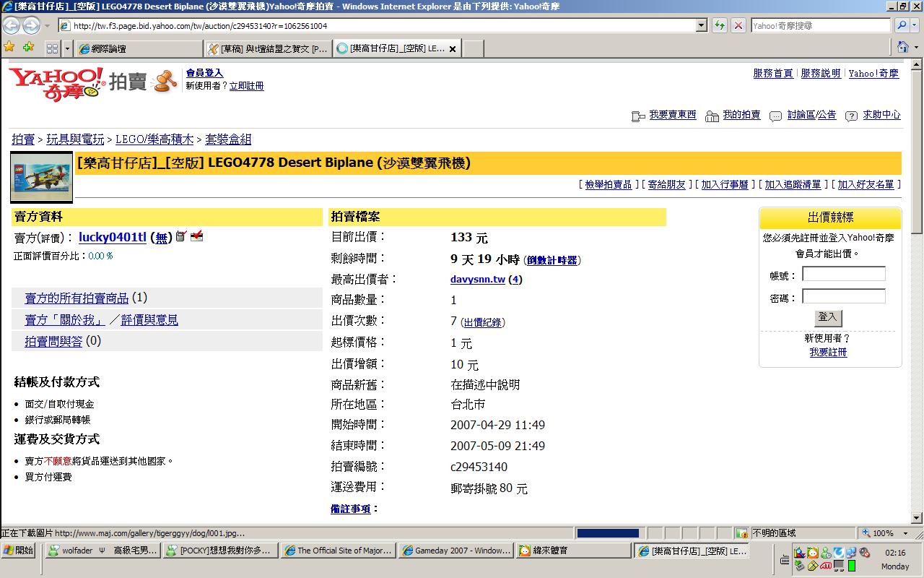Click the 討論區/公告 speech bubble icon

coord(775,116)
